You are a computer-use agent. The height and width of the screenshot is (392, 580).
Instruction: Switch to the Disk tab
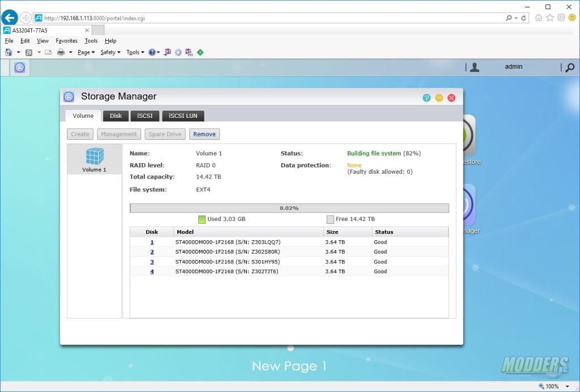click(x=116, y=116)
